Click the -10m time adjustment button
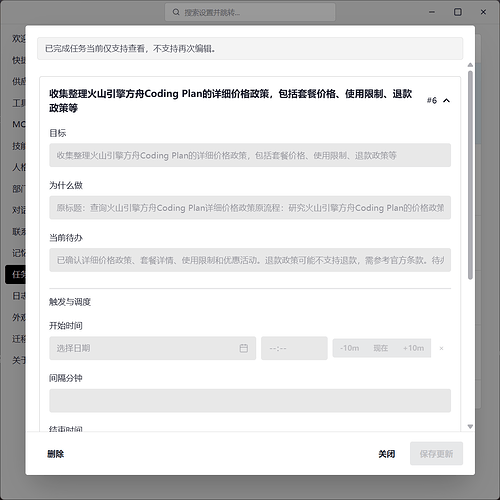Screen dimensions: 500x500 pyautogui.click(x=349, y=348)
